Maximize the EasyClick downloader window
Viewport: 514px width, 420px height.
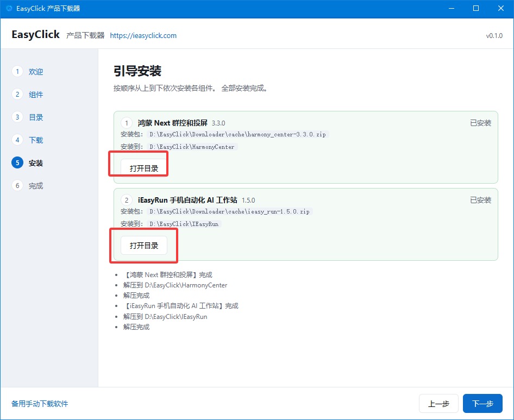(476, 9)
